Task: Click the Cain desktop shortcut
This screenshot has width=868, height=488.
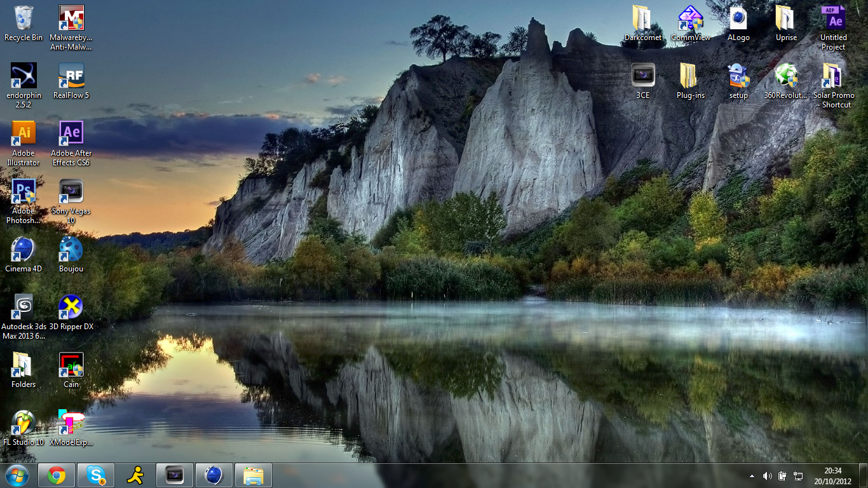Action: click(71, 370)
